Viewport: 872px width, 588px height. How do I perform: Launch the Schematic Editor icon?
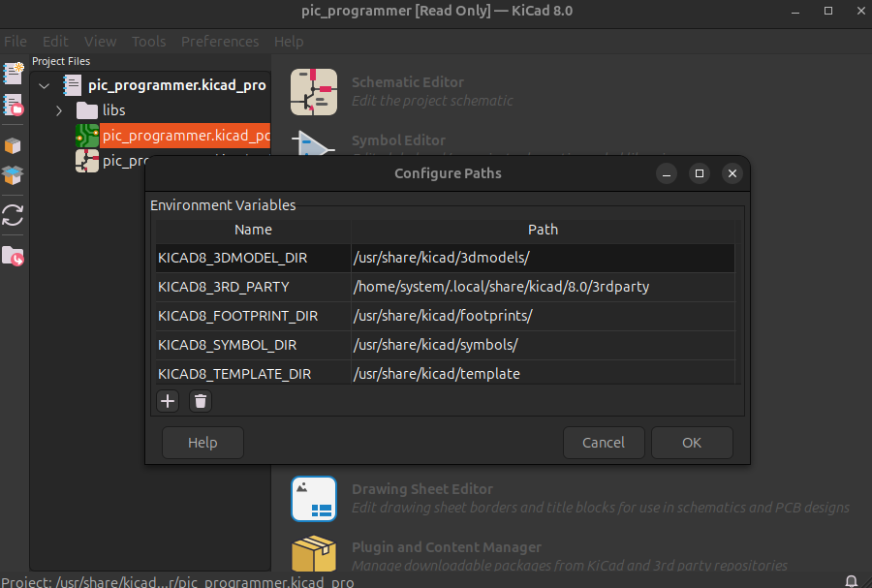coord(314,92)
